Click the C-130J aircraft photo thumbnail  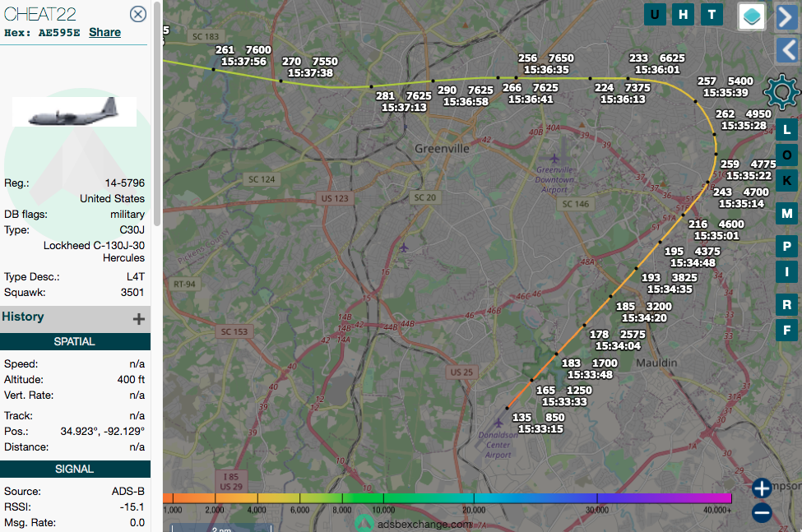click(74, 111)
